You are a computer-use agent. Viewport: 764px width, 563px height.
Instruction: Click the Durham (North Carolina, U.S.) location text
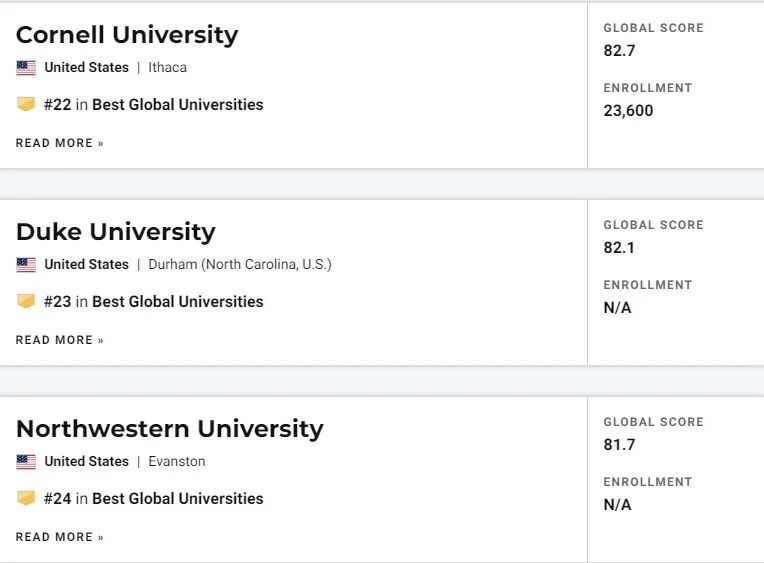pyautogui.click(x=240, y=264)
